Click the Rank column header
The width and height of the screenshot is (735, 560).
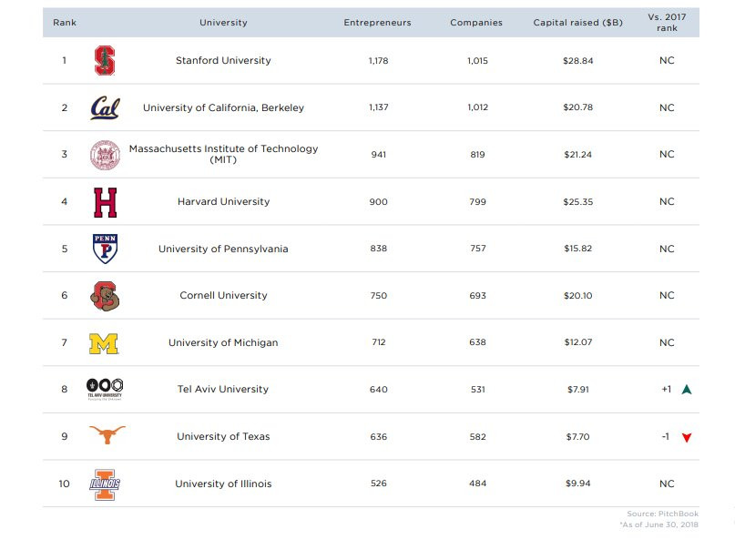(x=65, y=23)
